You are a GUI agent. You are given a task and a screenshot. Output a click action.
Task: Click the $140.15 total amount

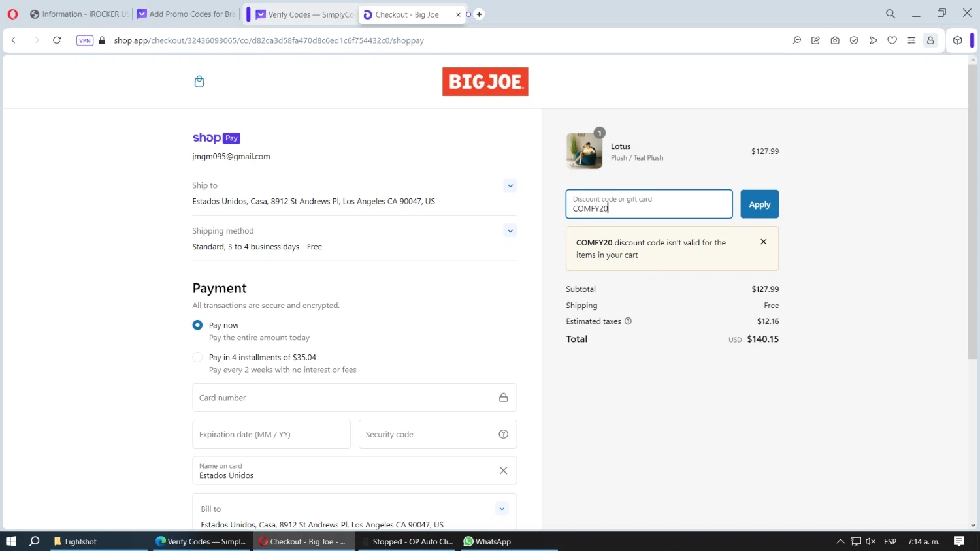pyautogui.click(x=763, y=339)
